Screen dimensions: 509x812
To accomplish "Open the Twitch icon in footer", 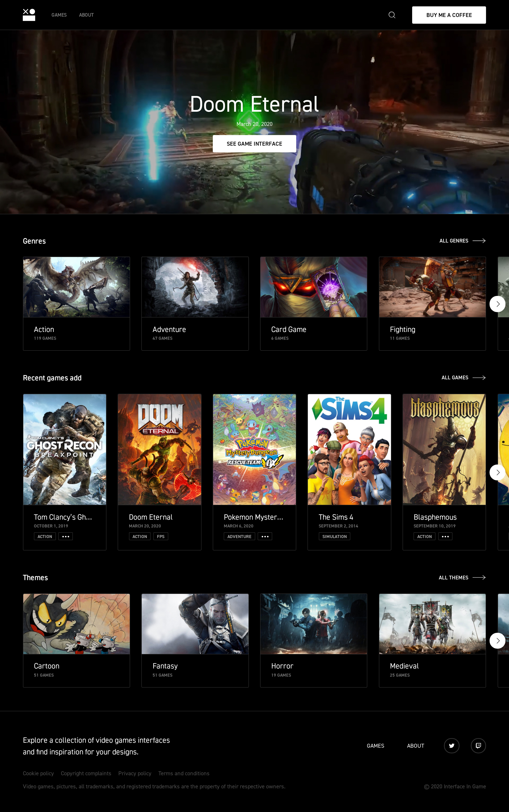I will (478, 745).
